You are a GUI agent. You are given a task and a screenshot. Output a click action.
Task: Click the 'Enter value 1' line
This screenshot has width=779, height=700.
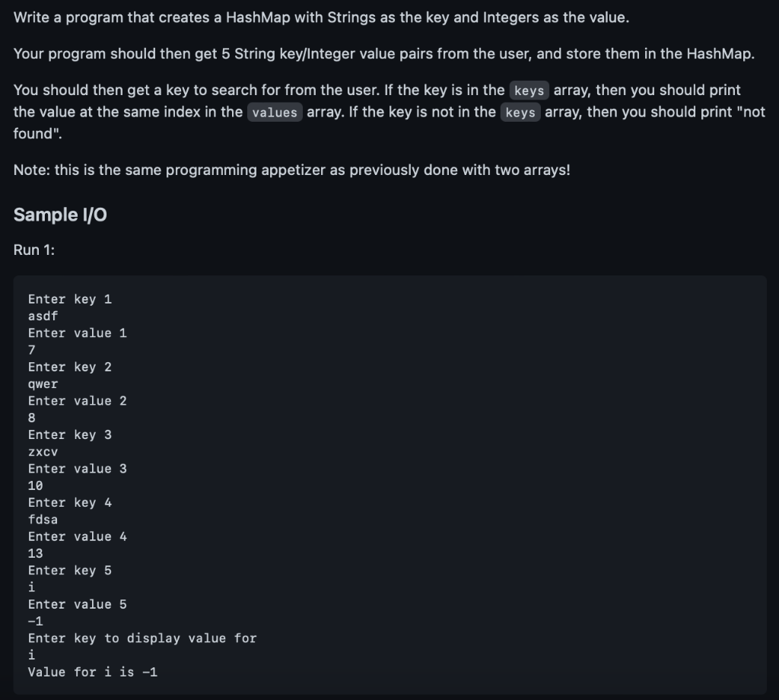click(77, 332)
